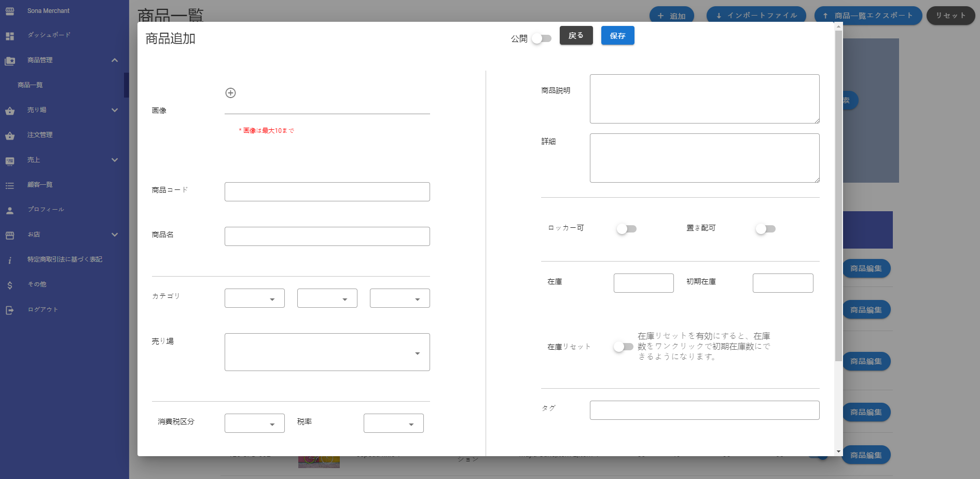
Task: Click the 注文管理 basket icon
Action: [10, 136]
